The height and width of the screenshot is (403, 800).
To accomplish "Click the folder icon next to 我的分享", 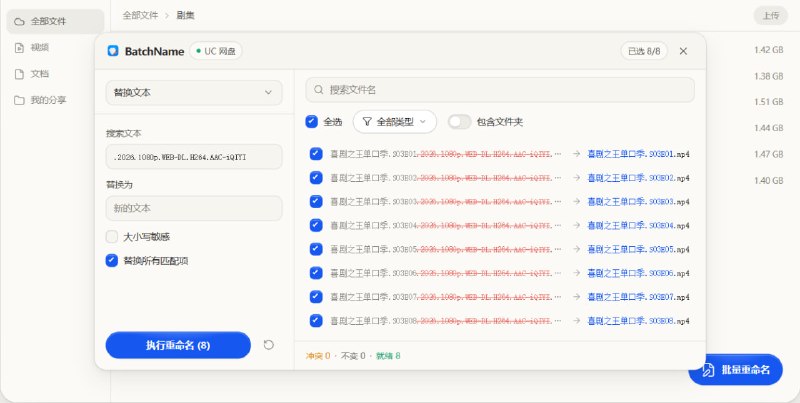I will (19, 100).
